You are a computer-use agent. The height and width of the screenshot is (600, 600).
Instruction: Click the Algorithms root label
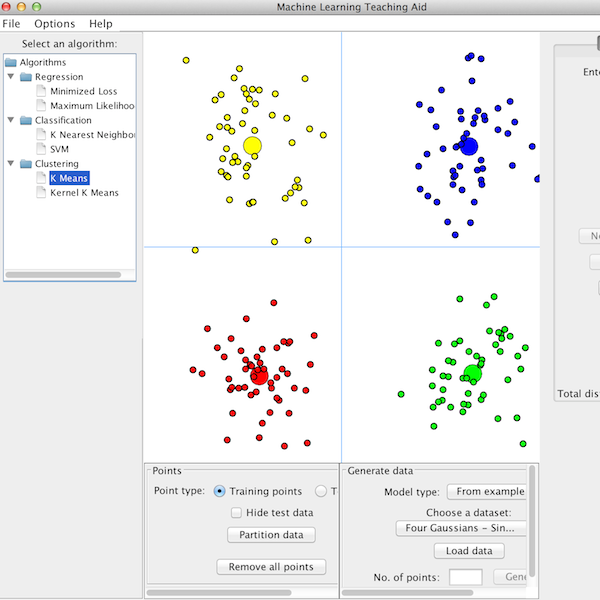[x=43, y=62]
